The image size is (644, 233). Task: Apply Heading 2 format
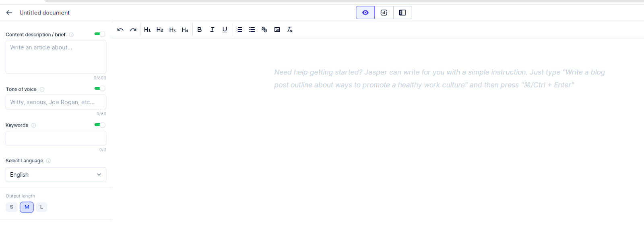(160, 30)
